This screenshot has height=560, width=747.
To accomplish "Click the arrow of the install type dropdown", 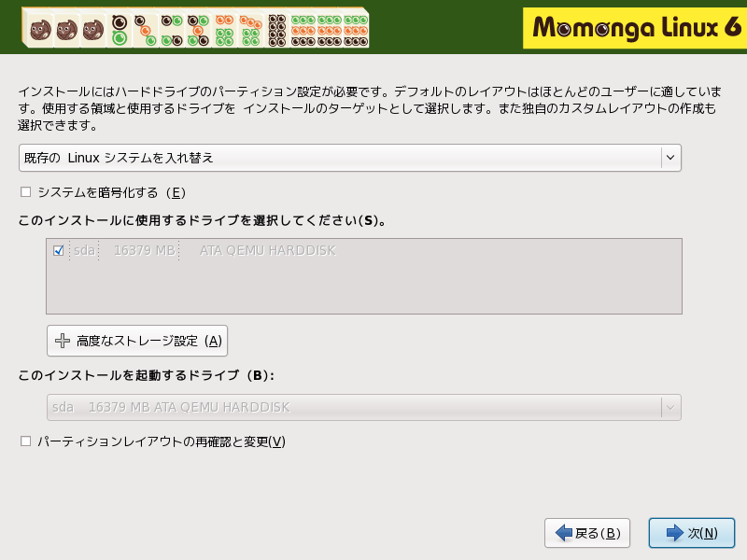I will (670, 158).
